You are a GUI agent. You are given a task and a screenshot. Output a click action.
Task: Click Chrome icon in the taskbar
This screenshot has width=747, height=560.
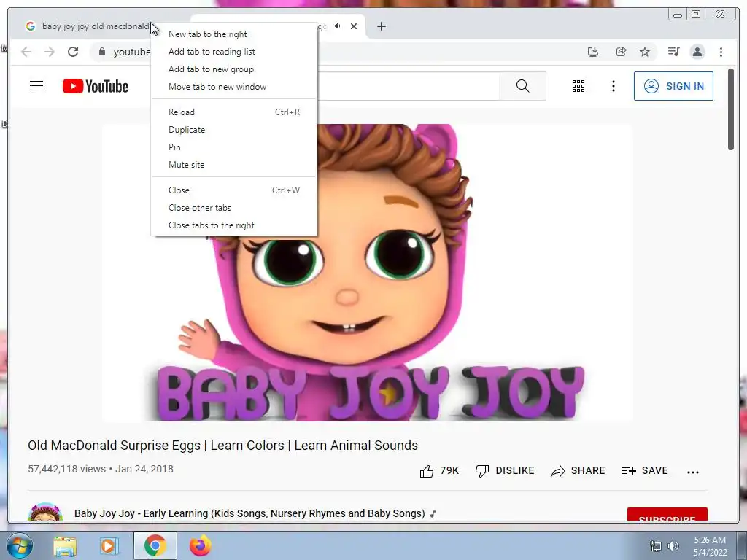pos(155,545)
